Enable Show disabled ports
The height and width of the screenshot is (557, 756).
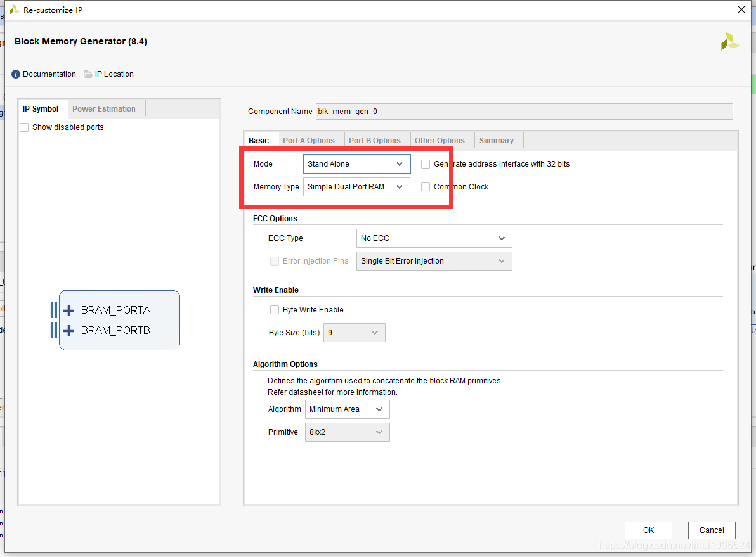tap(23, 127)
